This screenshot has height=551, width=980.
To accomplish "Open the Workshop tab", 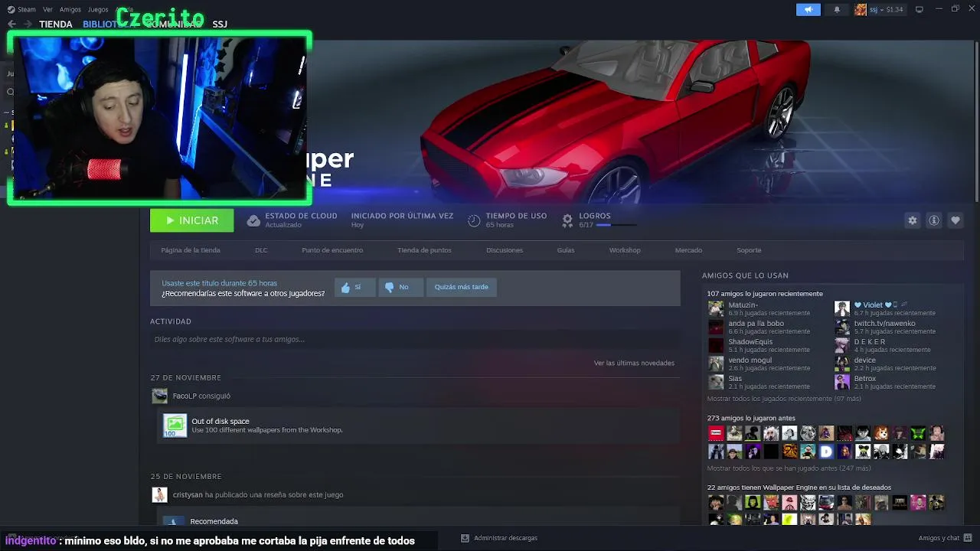I will [625, 250].
